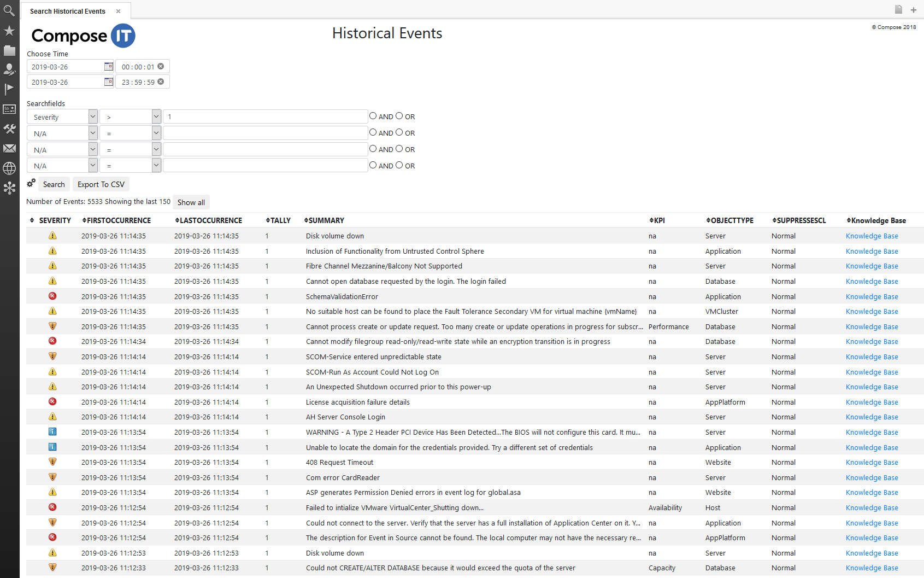Click the Show all button
Viewport: 924px width, 578px height.
[x=191, y=202]
